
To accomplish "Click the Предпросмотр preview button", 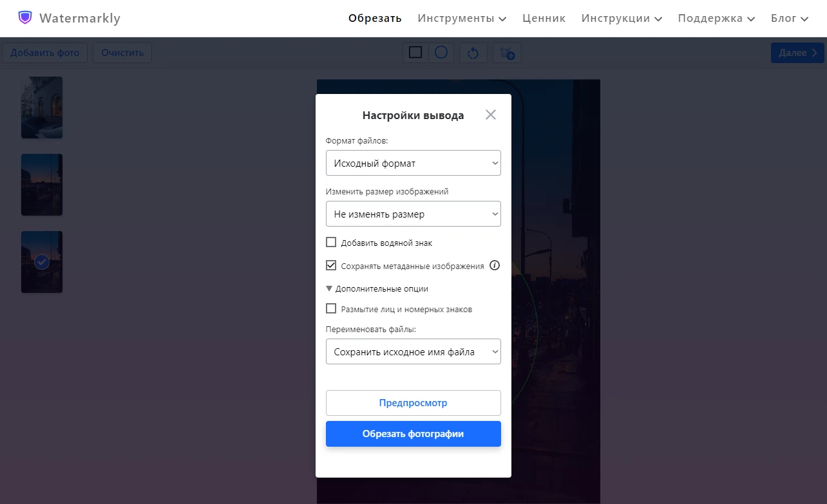I will click(x=413, y=403).
